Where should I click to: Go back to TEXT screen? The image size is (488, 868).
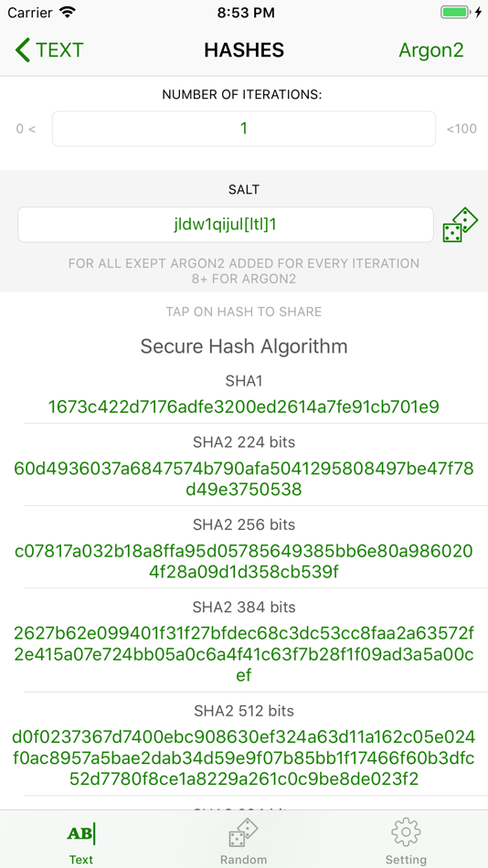[48, 50]
